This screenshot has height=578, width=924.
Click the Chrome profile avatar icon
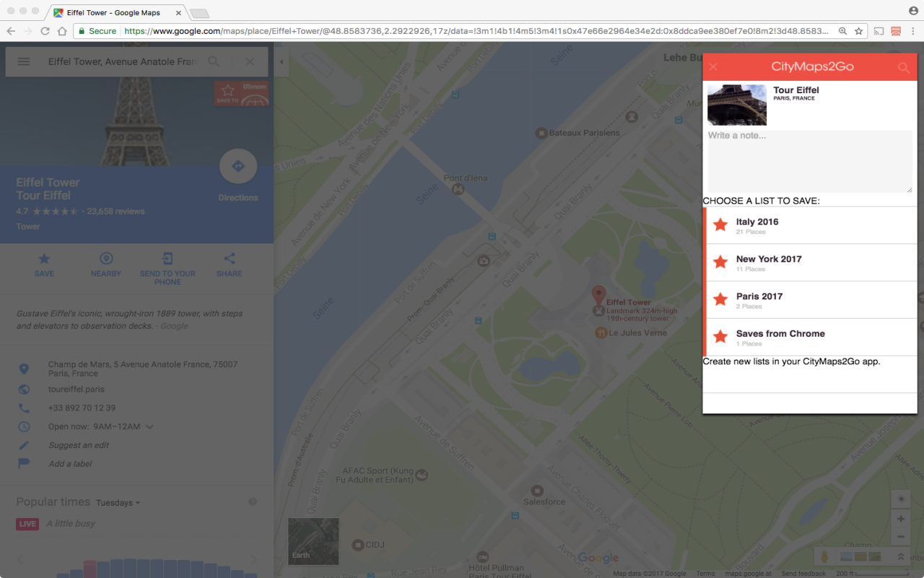913,11
